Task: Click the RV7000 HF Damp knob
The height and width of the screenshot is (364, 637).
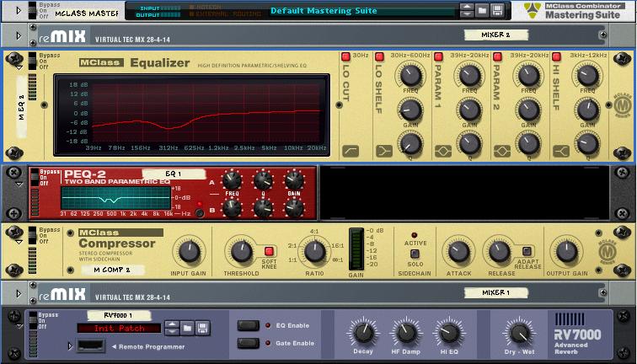Action: point(406,333)
